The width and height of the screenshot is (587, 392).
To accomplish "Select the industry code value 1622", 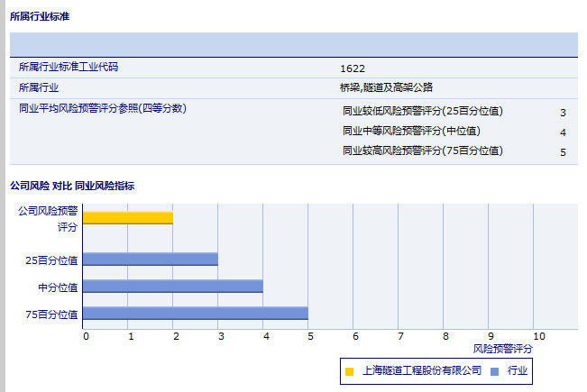I will tap(353, 68).
